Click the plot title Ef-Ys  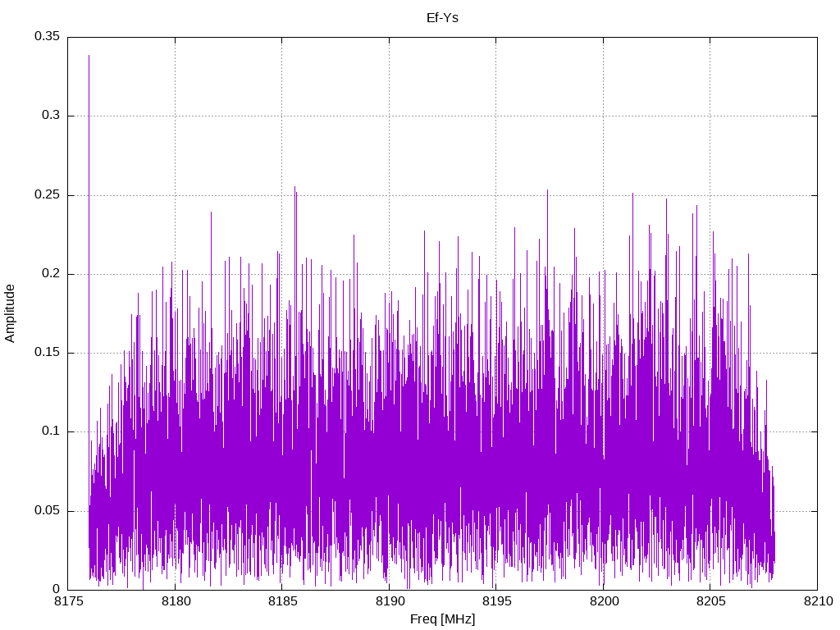click(x=442, y=18)
